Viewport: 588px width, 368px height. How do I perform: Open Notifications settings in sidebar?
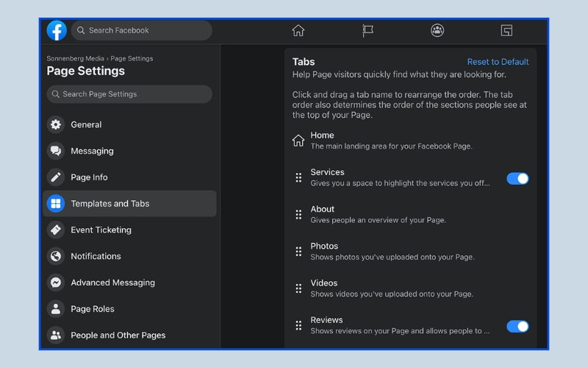coord(96,256)
